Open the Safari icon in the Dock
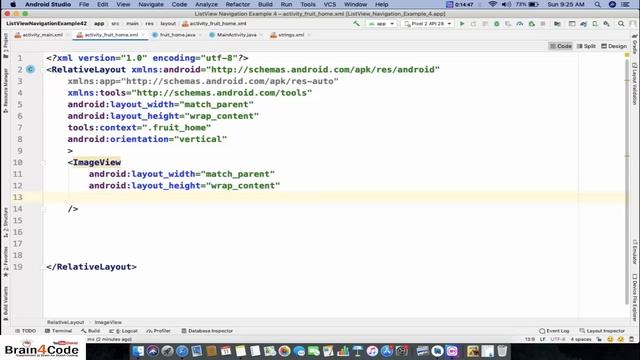 [182, 351]
